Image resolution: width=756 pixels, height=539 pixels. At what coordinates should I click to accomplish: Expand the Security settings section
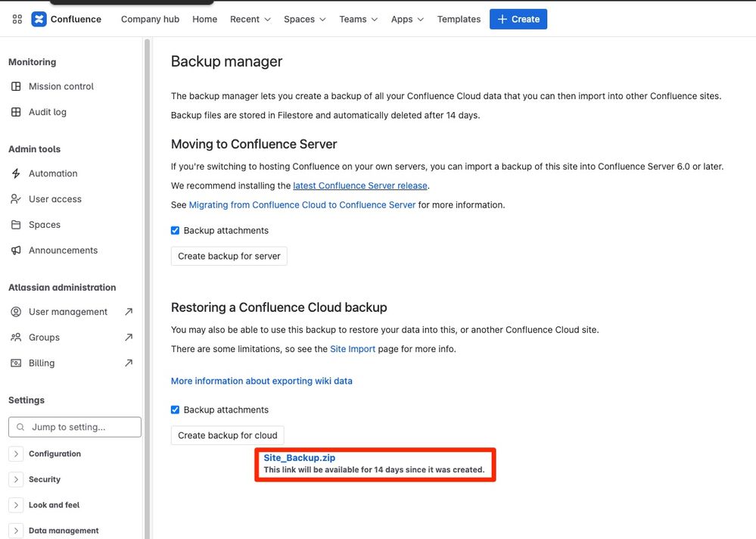point(16,479)
